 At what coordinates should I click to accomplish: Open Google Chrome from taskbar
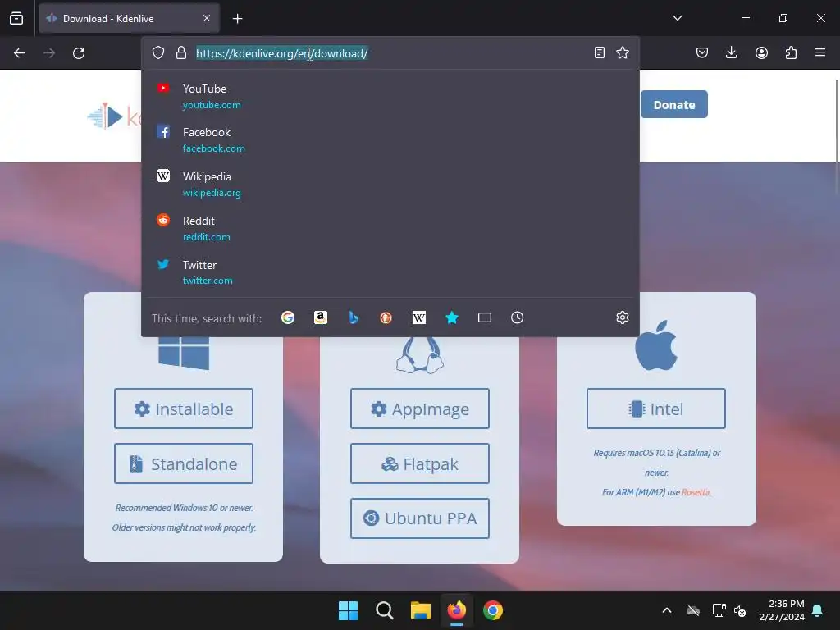(x=493, y=610)
